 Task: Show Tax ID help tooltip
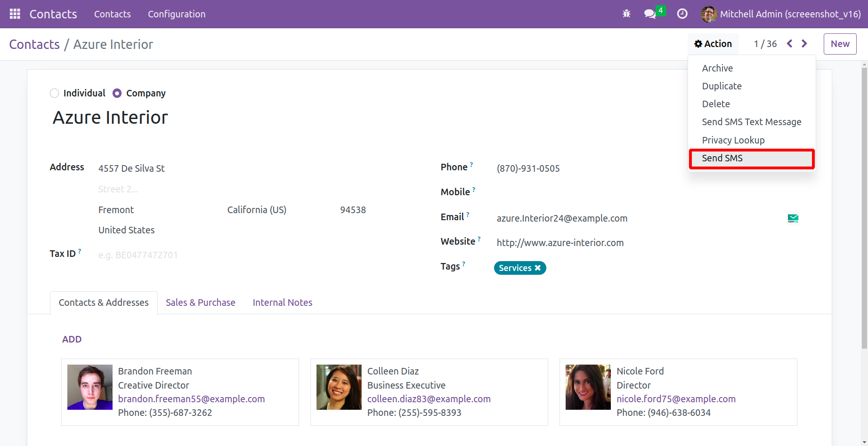[80, 251]
